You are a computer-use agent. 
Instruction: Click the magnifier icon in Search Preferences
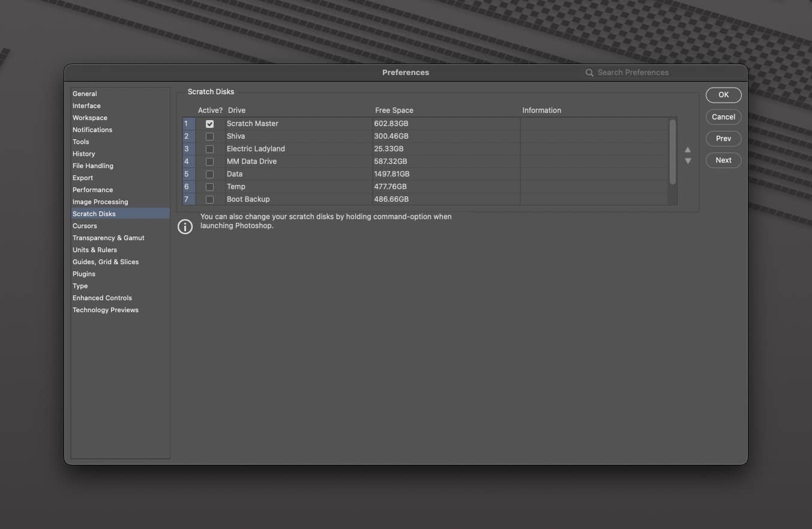pos(589,73)
